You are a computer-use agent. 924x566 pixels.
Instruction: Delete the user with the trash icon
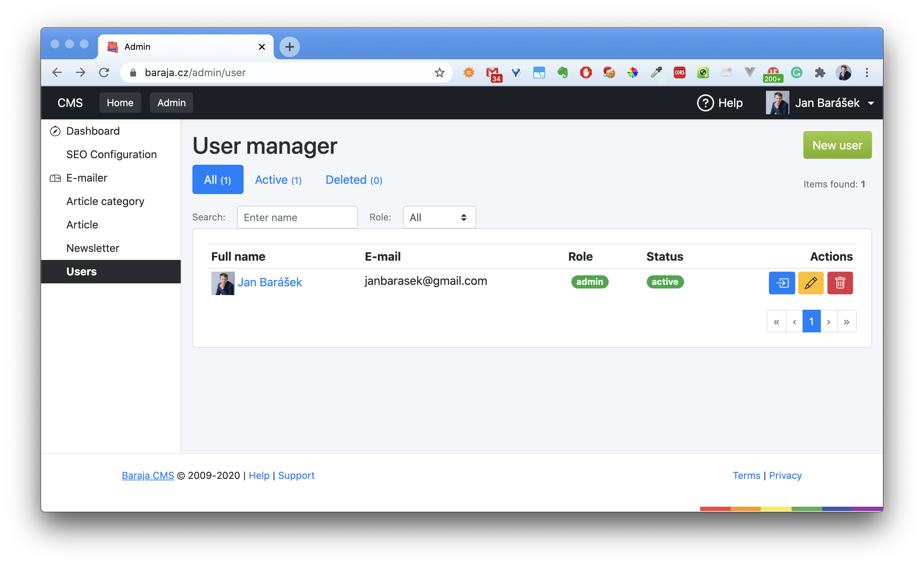pyautogui.click(x=840, y=283)
